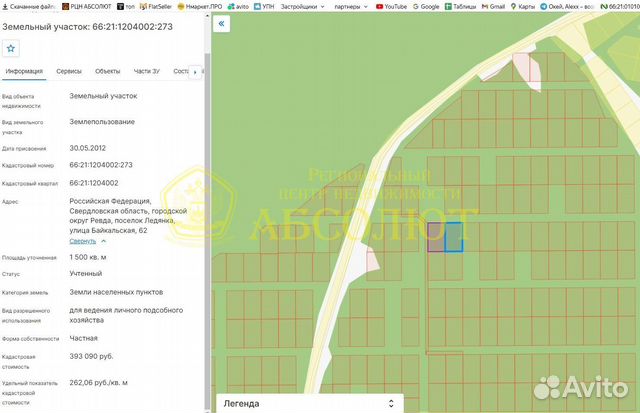
Task: Open the РЦН АБСОЛЮТ bookmark
Action: [x=87, y=7]
